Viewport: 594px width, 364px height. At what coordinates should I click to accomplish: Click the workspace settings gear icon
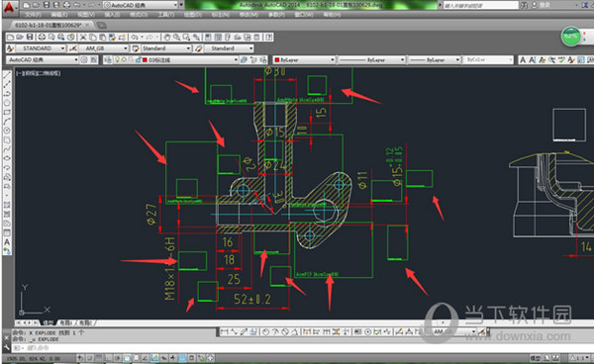pyautogui.click(x=84, y=59)
